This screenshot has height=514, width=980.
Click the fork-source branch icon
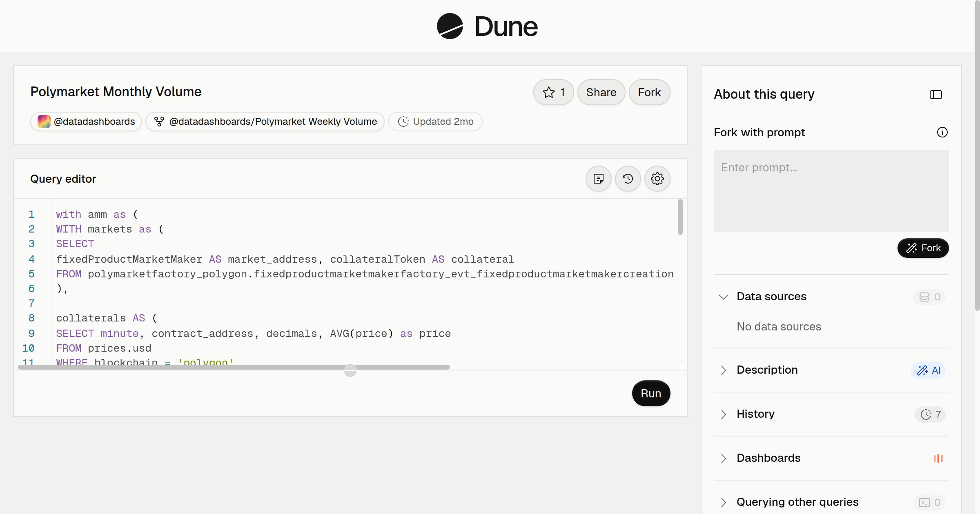tap(159, 122)
